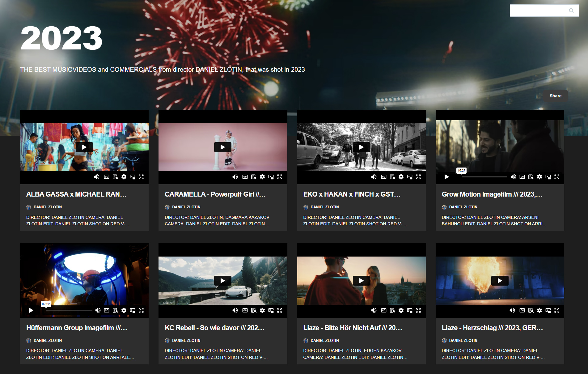Image resolution: width=588 pixels, height=374 pixels.
Task: Open settings gear on KC Rebell video
Action: click(262, 310)
